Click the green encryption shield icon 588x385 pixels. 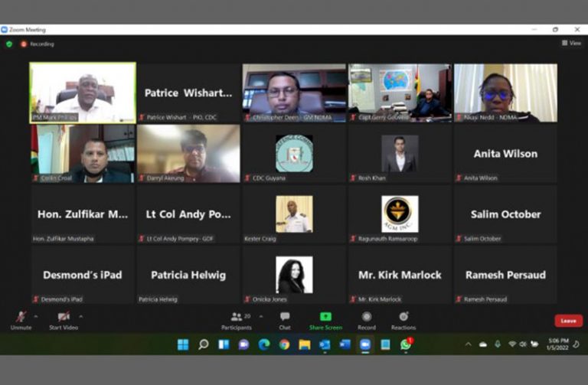click(9, 44)
